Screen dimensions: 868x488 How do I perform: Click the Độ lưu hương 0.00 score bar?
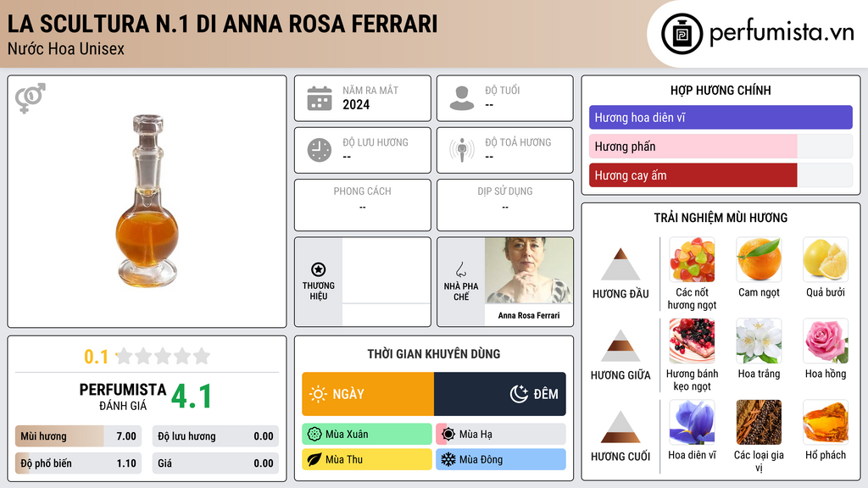pyautogui.click(x=215, y=436)
